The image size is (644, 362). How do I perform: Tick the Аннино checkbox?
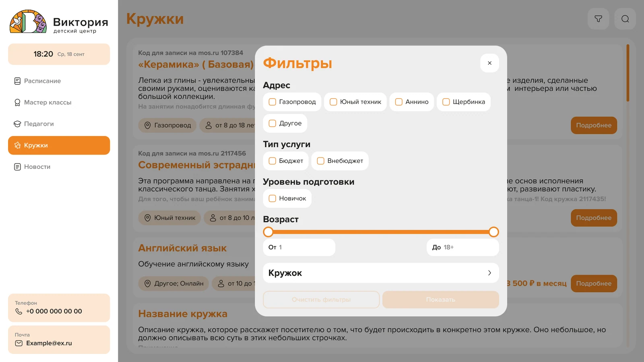(x=399, y=102)
